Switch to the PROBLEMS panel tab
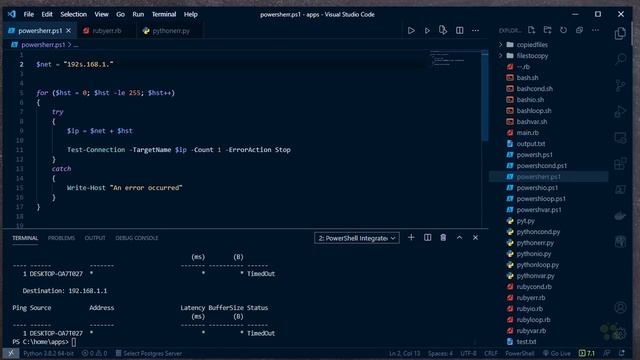Viewport: 640px width, 360px height. click(x=61, y=238)
